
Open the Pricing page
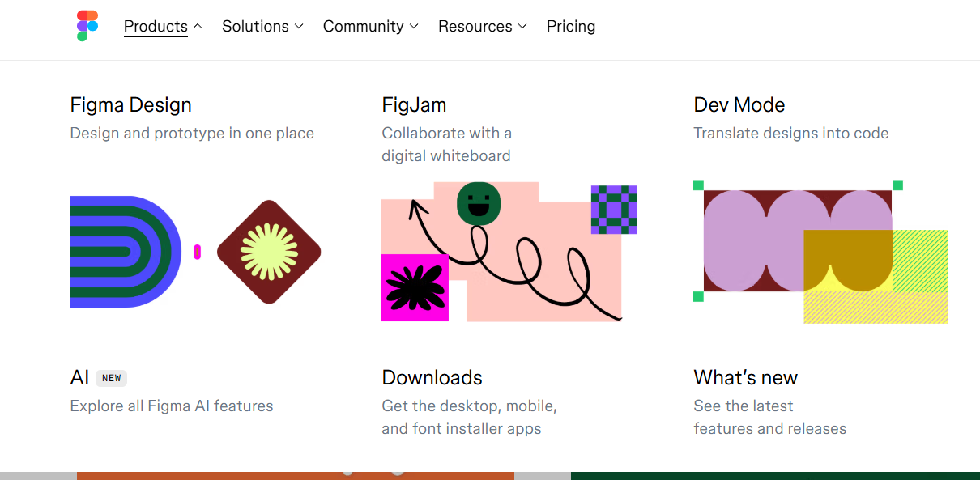pyautogui.click(x=571, y=26)
